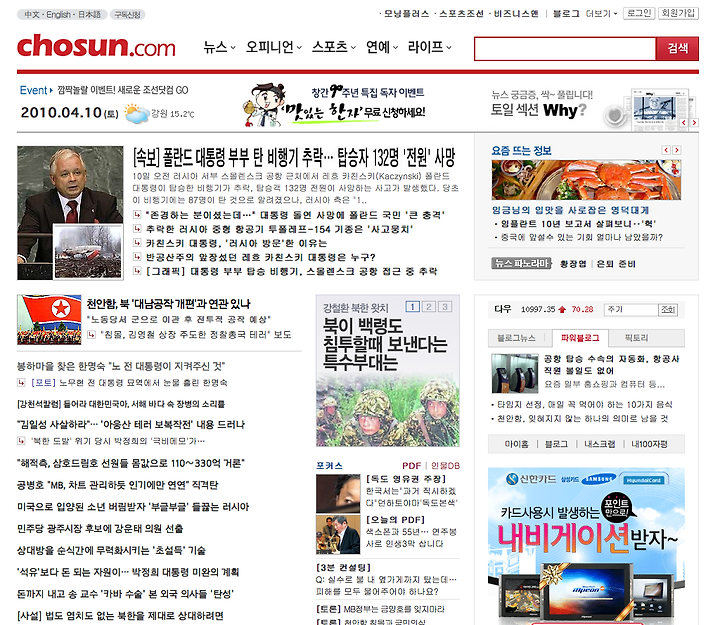
Task: Open the 스포츠 dropdown menu
Action: (x=334, y=47)
